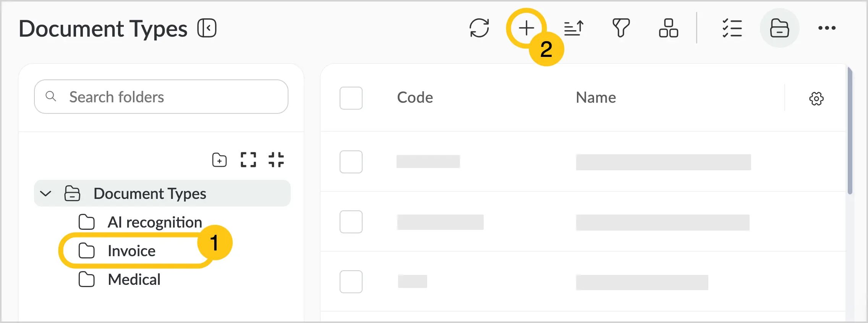Toggle the folder panel archive icon

pyautogui.click(x=779, y=28)
